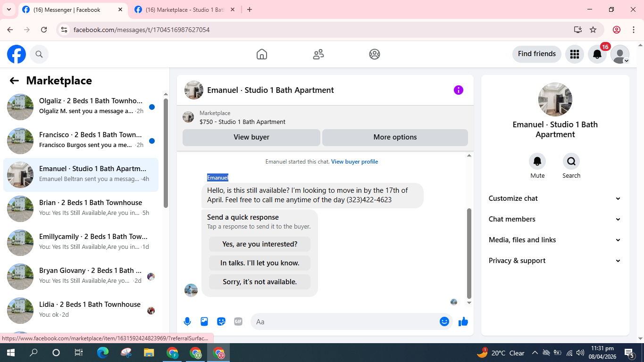This screenshot has height=362, width=644.
Task: Go back in browser history
Action: coord(10,30)
